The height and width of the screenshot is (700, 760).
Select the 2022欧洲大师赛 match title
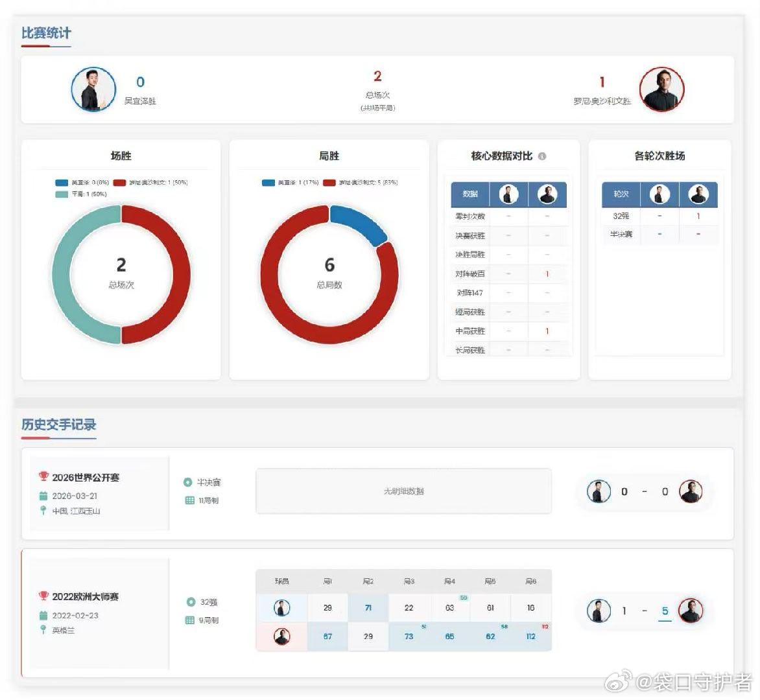click(x=86, y=596)
